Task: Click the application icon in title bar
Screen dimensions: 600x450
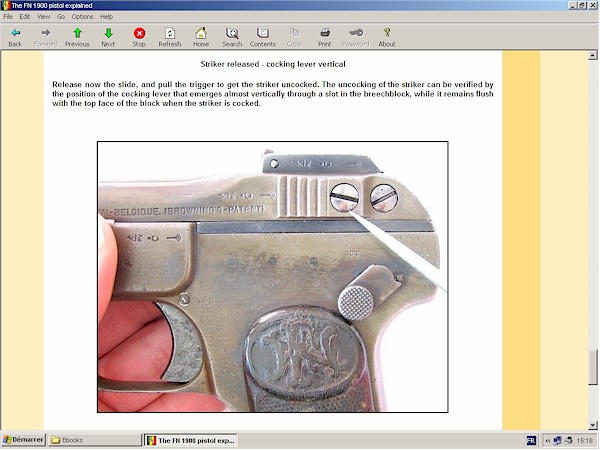Action: coord(5,5)
